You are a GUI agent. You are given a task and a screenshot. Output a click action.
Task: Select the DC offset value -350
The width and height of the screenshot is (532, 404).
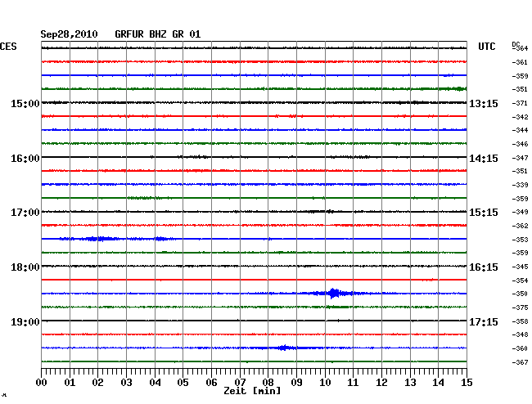[x=520, y=294]
